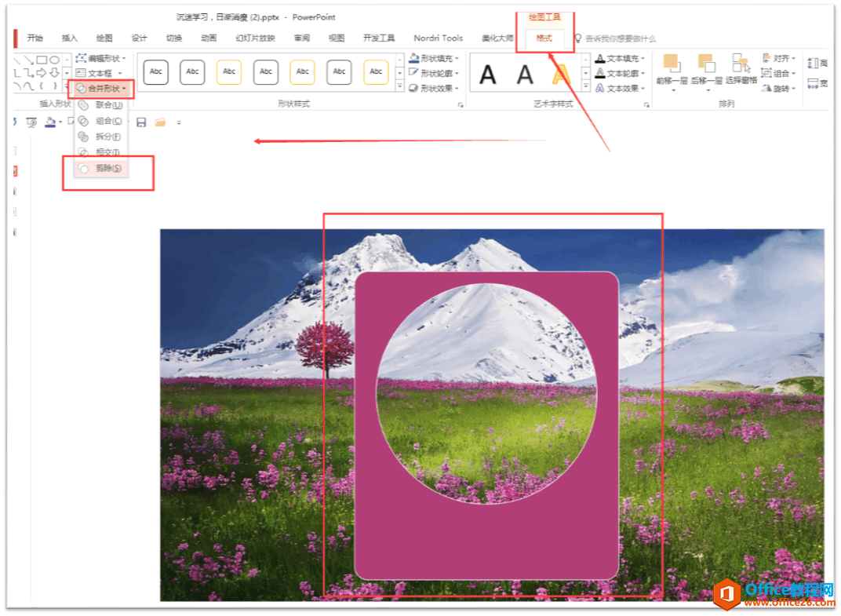Apply the yellow outlined WordArt A style
This screenshot has width=841, height=616.
pos(560,74)
